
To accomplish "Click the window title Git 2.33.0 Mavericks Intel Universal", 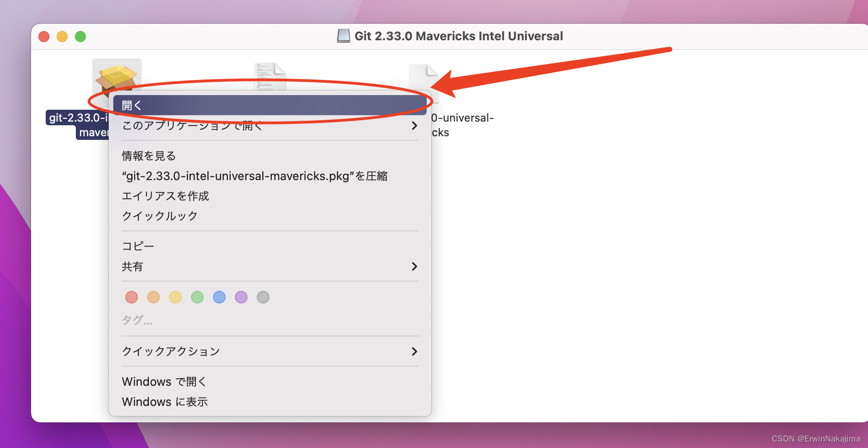I will coord(459,36).
